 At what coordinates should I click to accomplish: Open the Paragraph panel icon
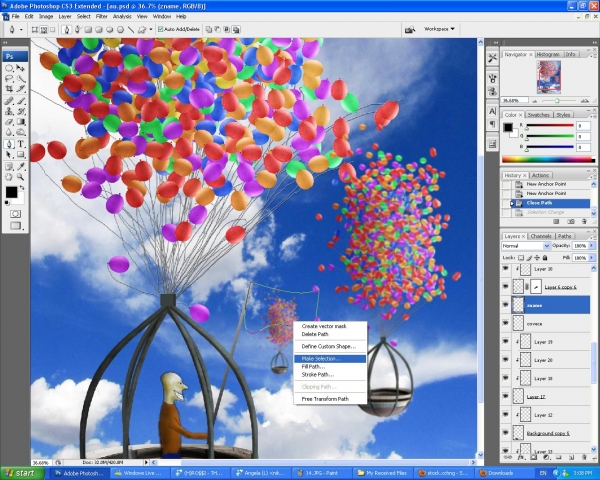coord(492,124)
